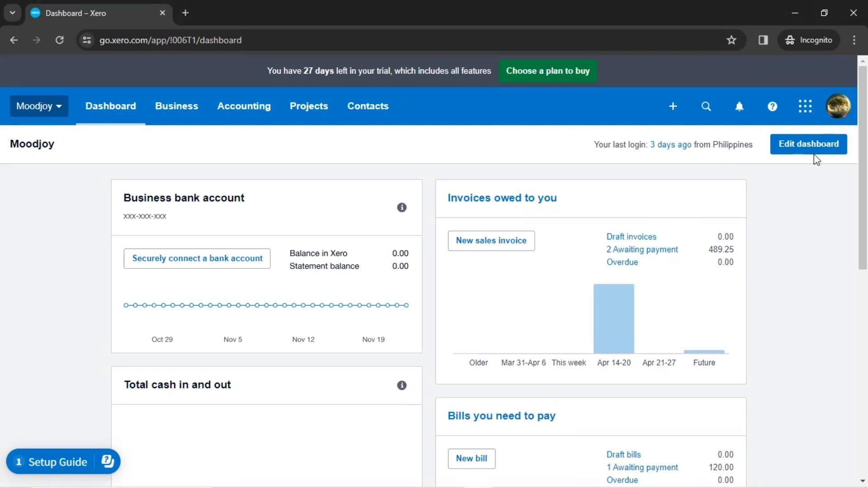This screenshot has height=488, width=868.
Task: Click the user profile avatar
Action: (838, 106)
